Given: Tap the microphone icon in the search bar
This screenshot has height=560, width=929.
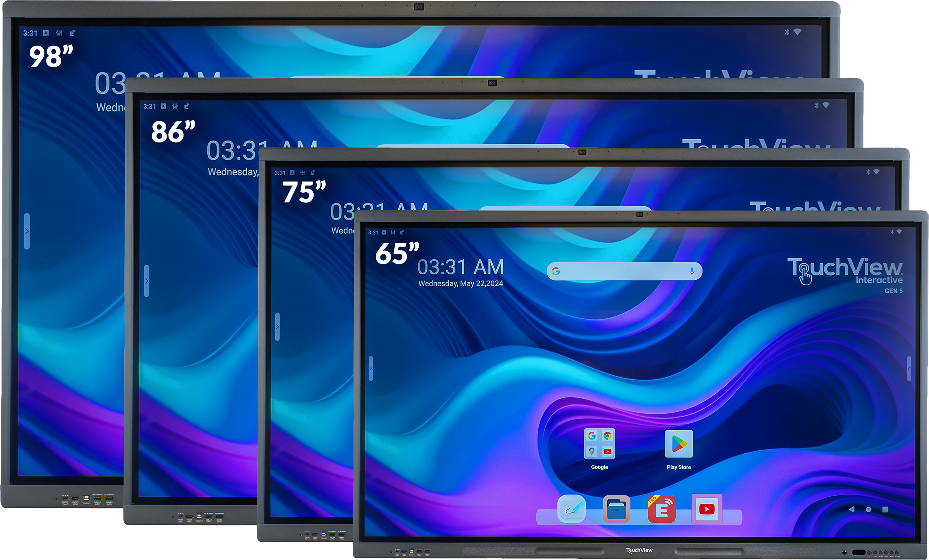Looking at the screenshot, I should click(692, 271).
